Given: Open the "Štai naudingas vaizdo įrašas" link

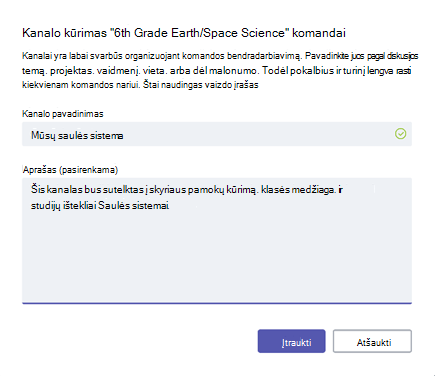Looking at the screenshot, I should coord(201,85).
